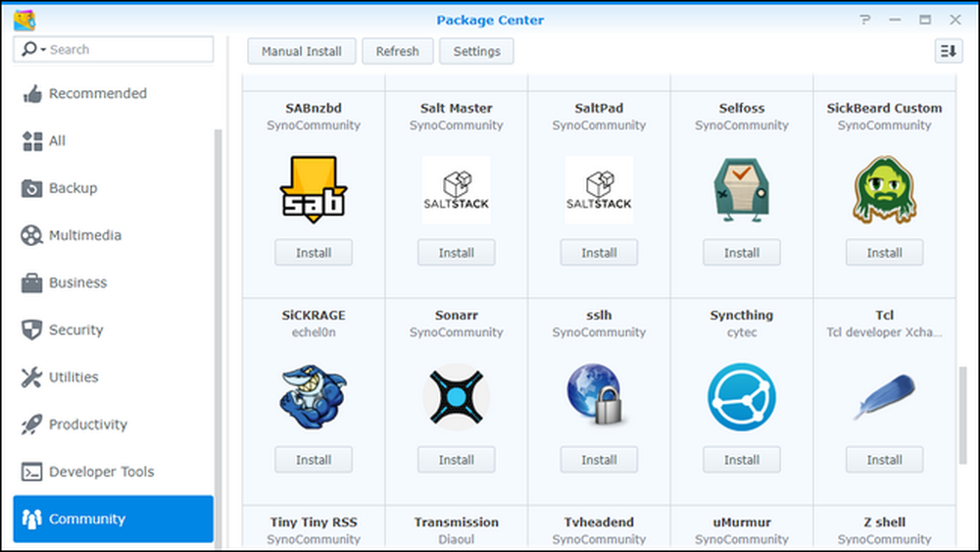The height and width of the screenshot is (552, 980).
Task: Install the sslh package
Action: (599, 460)
